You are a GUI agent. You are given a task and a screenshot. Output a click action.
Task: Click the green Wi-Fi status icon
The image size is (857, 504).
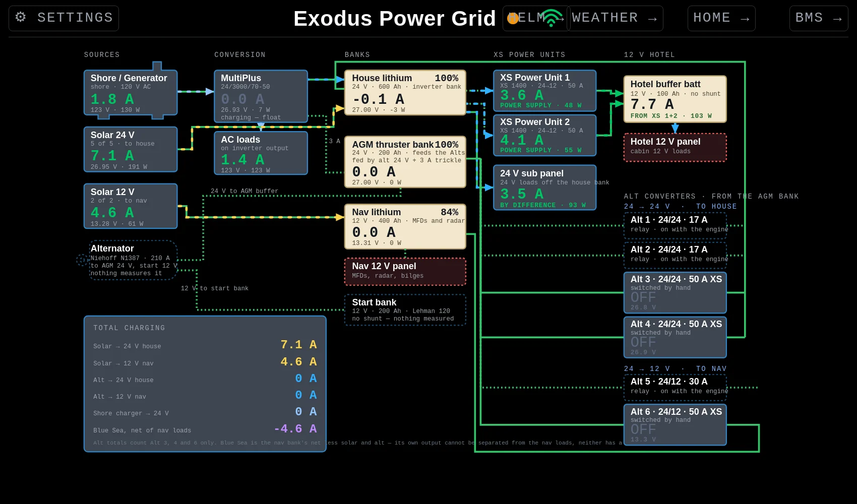[552, 18]
